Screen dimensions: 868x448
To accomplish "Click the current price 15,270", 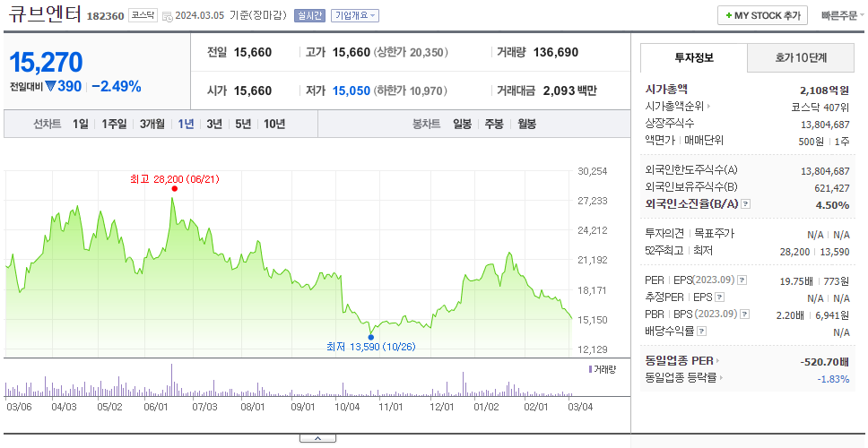I will (x=46, y=62).
